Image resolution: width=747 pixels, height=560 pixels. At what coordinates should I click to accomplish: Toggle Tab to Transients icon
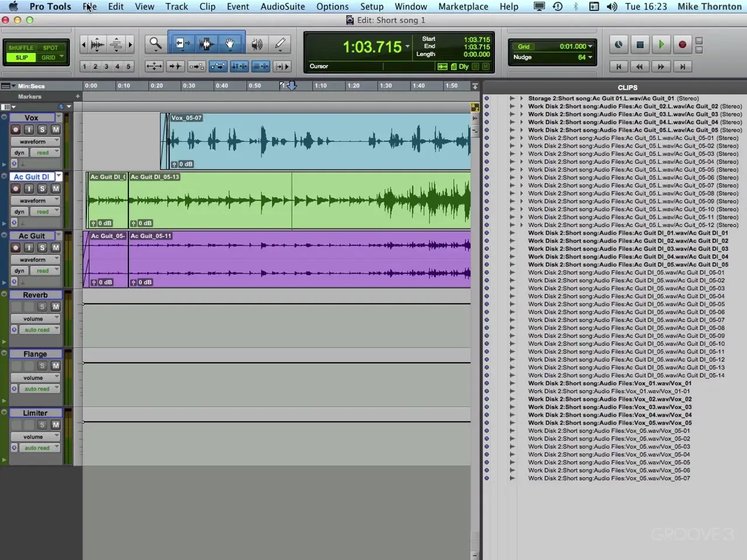pos(175,66)
